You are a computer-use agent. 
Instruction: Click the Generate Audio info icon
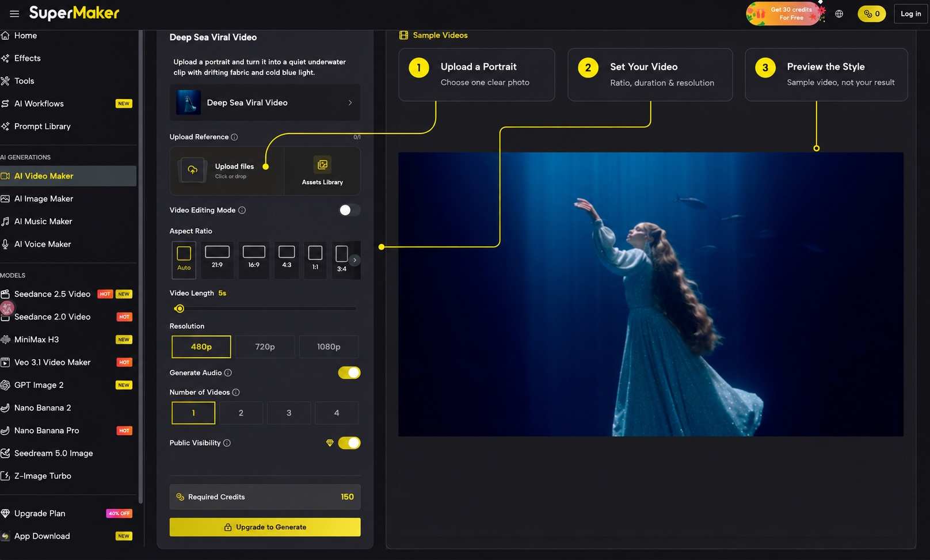pos(228,373)
